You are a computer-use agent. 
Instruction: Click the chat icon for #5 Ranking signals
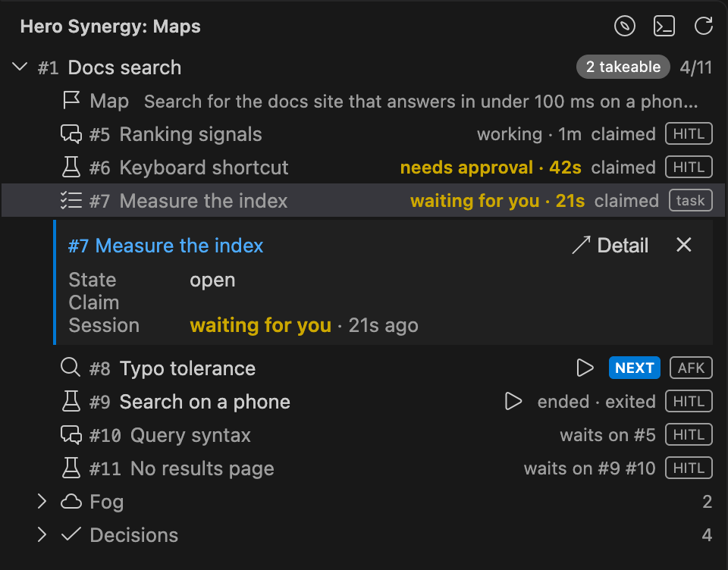tap(71, 134)
